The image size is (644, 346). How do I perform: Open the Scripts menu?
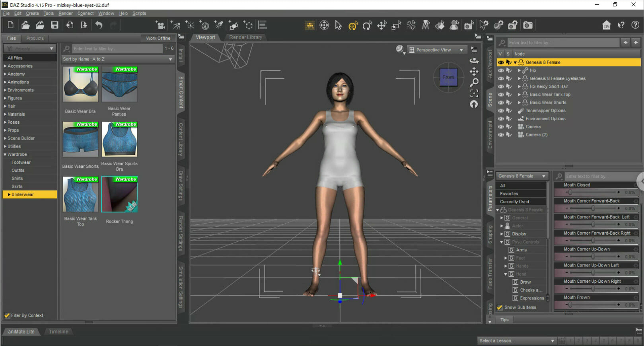point(139,13)
